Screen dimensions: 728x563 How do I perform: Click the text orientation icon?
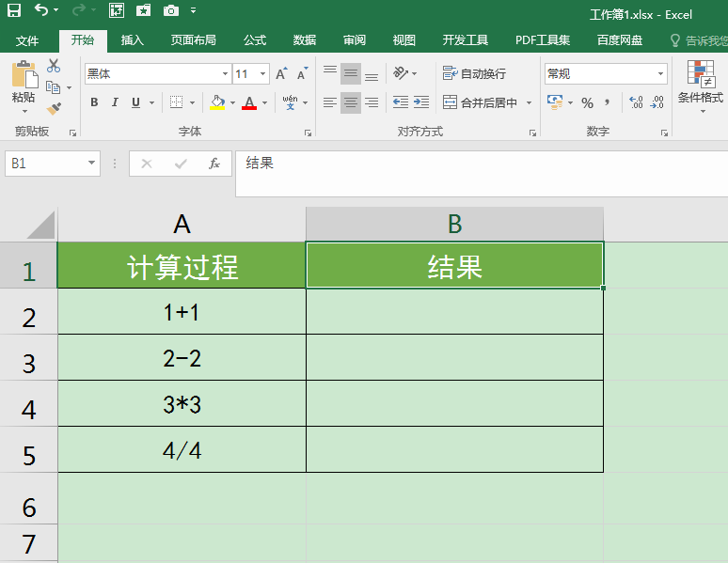pyautogui.click(x=401, y=73)
